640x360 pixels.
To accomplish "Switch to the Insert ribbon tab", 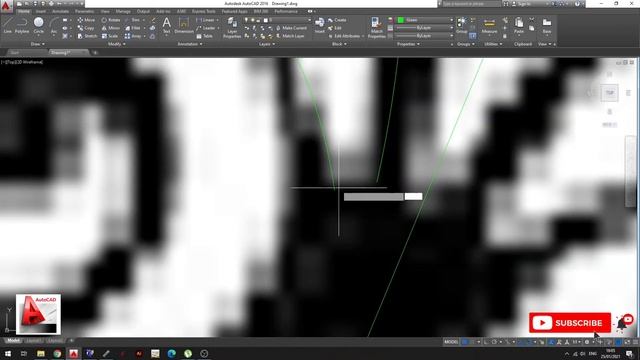I will pyautogui.click(x=41, y=11).
